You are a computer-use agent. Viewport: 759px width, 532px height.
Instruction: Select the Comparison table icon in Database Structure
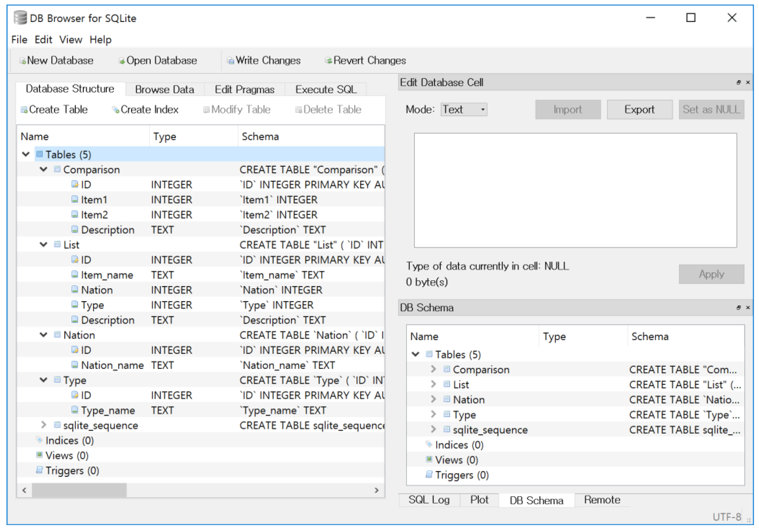pos(57,169)
